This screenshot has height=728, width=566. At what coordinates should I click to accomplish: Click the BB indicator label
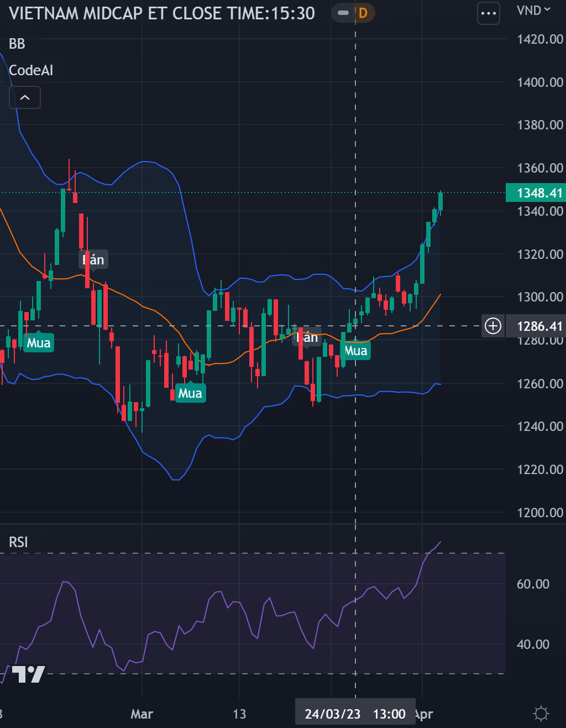point(17,44)
